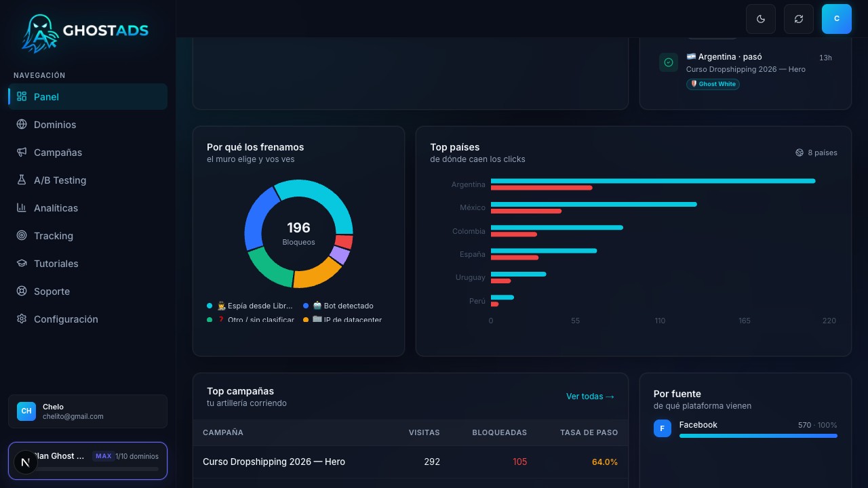Click the Facebook source progress bar
The height and width of the screenshot is (488, 868).
(758, 436)
